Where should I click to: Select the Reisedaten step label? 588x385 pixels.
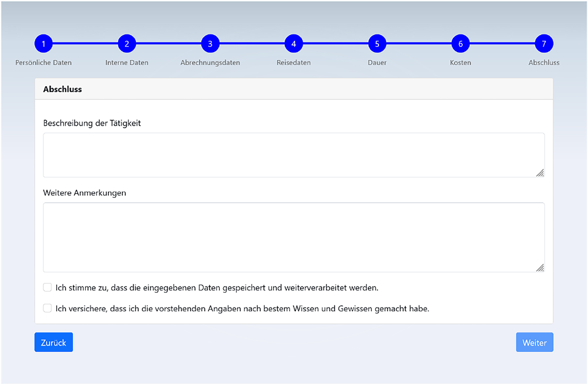click(x=294, y=62)
